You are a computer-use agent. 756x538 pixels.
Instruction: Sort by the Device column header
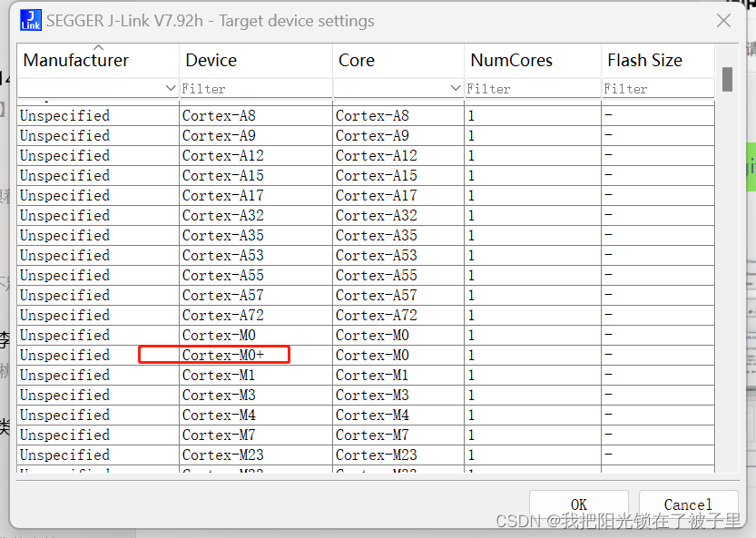[211, 61]
